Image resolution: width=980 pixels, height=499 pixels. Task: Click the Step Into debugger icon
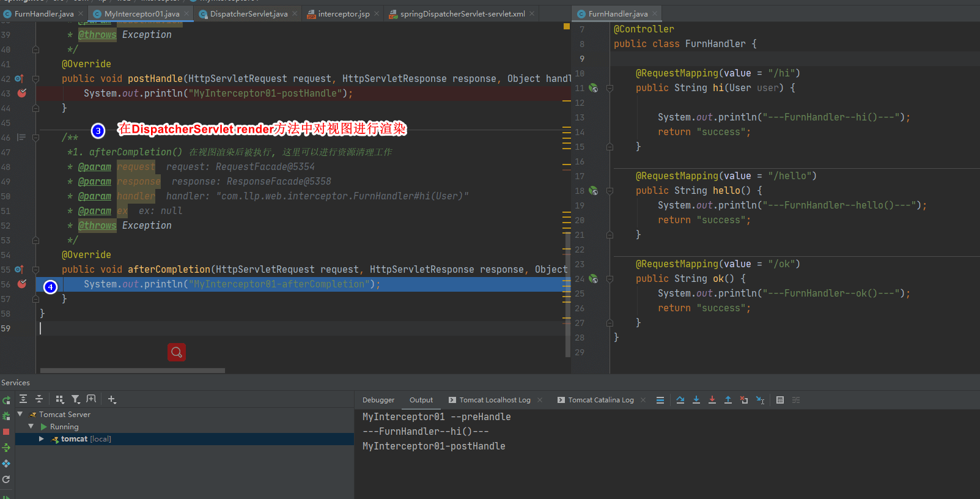pos(696,400)
